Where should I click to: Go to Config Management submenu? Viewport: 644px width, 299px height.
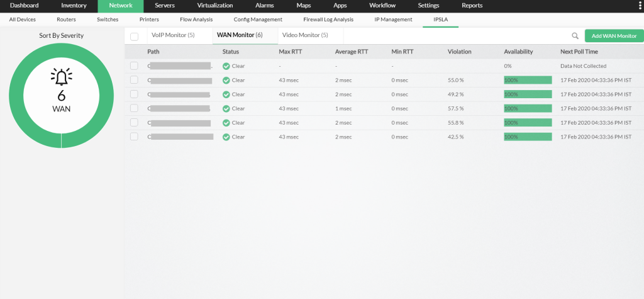(x=258, y=20)
